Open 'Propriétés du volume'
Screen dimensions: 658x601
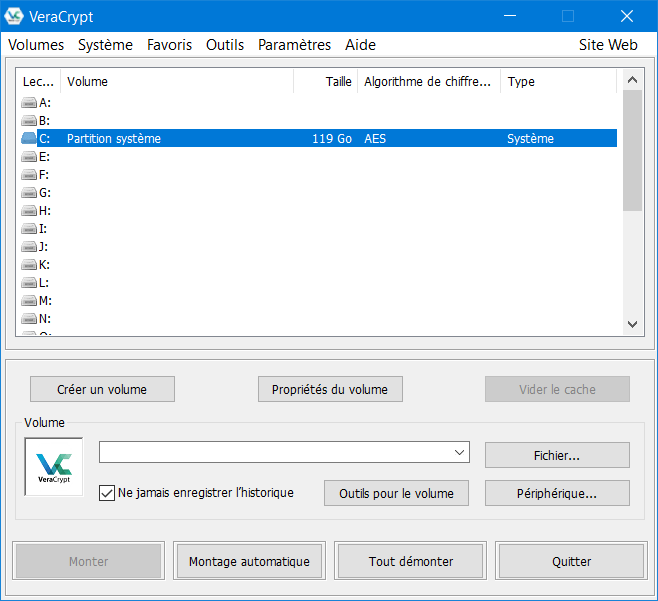coord(330,389)
